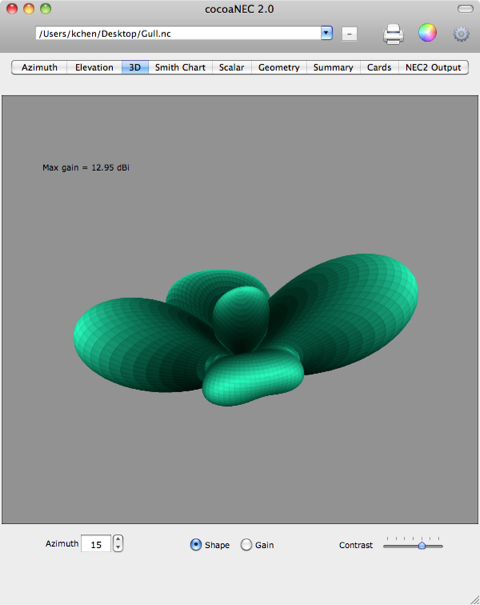
Task: Select the Shape radio button
Action: pos(196,544)
